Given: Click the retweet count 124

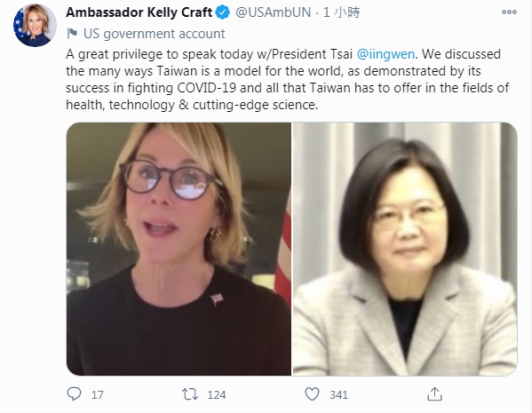Looking at the screenshot, I should coord(217,395).
